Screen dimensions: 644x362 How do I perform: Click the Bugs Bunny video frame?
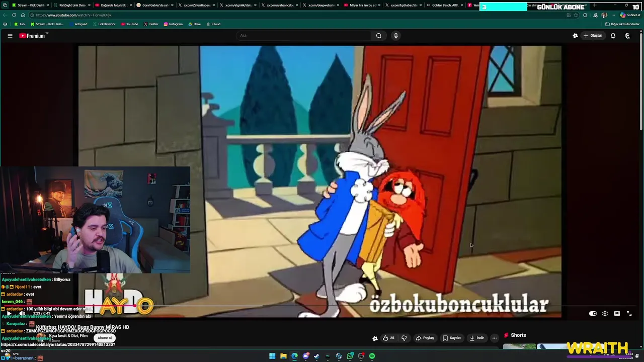click(x=320, y=181)
